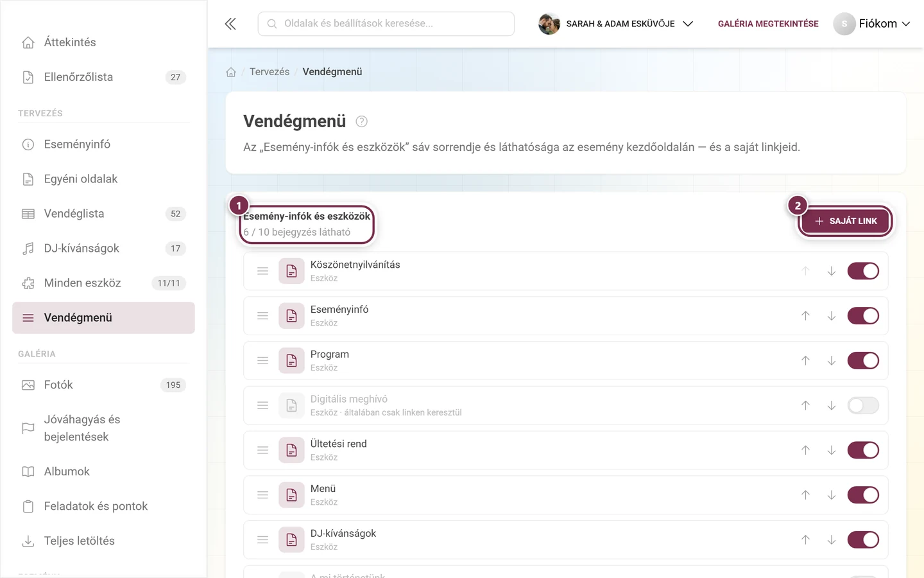Click the home icon in breadcrumb
This screenshot has height=578, width=924.
click(x=231, y=72)
